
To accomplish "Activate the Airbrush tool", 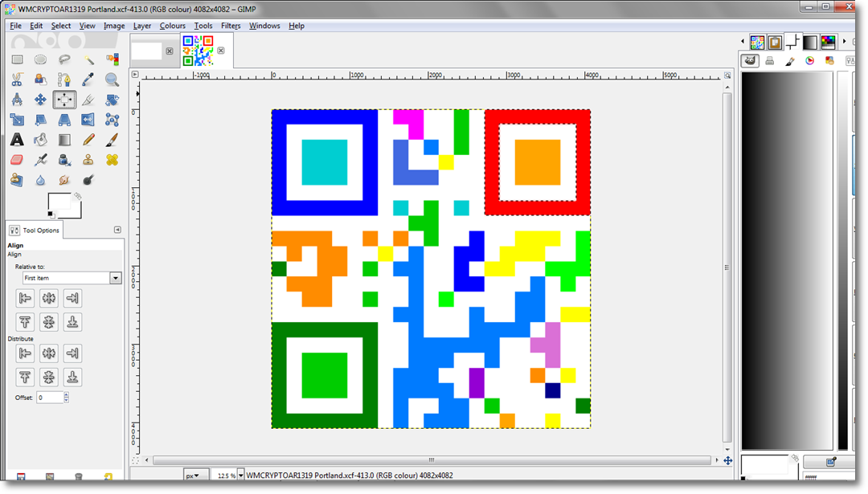I will [x=40, y=160].
